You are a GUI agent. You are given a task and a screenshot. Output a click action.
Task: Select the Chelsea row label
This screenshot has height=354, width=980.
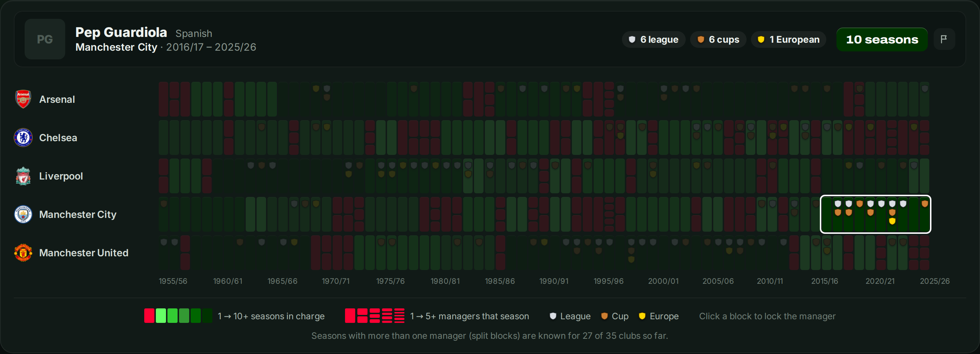[58, 138]
